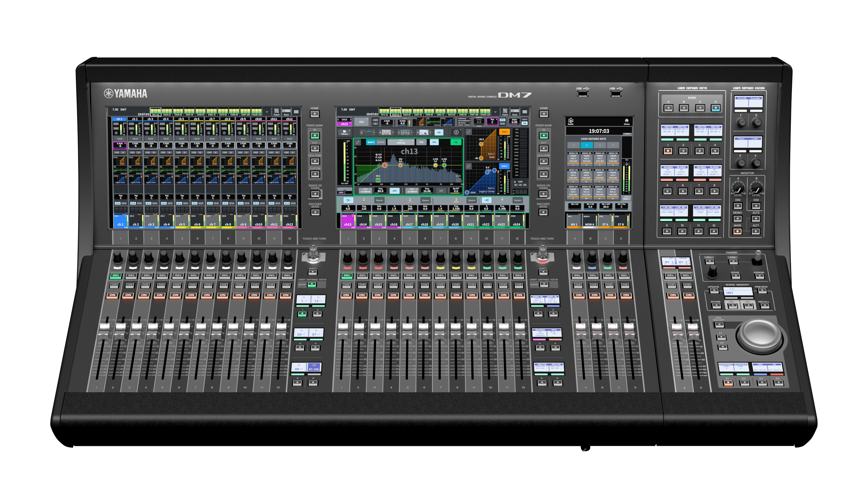This screenshot has height=494, width=868.
Task: Toggle +48V on ch 3 strip
Action: pos(148,153)
